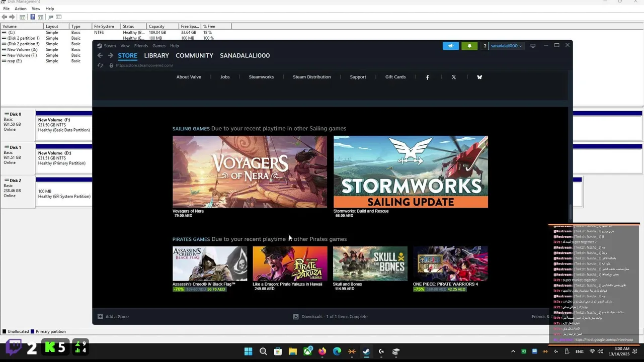Open Firefox from taskbar
This screenshot has height=362, width=644.
pyautogui.click(x=322, y=351)
